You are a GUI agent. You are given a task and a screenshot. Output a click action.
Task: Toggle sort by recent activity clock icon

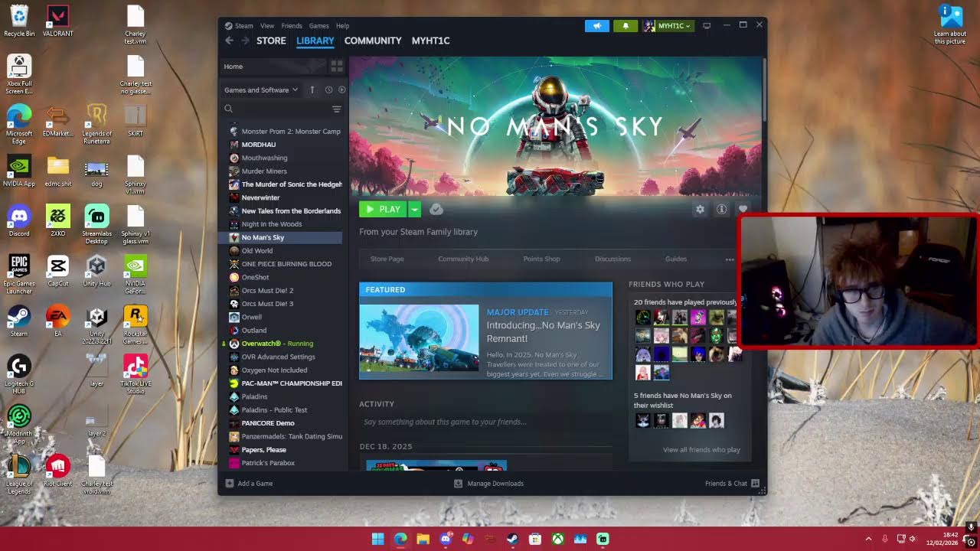(328, 90)
